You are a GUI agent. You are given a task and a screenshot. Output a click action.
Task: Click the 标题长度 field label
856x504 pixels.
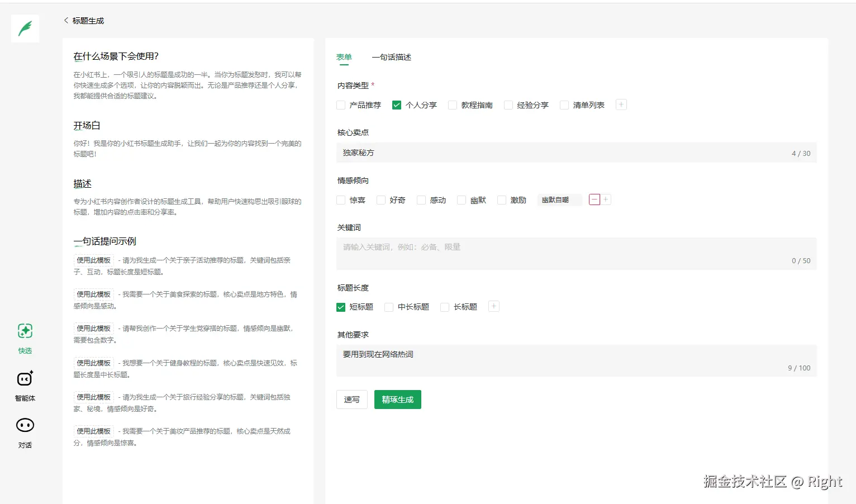click(353, 288)
